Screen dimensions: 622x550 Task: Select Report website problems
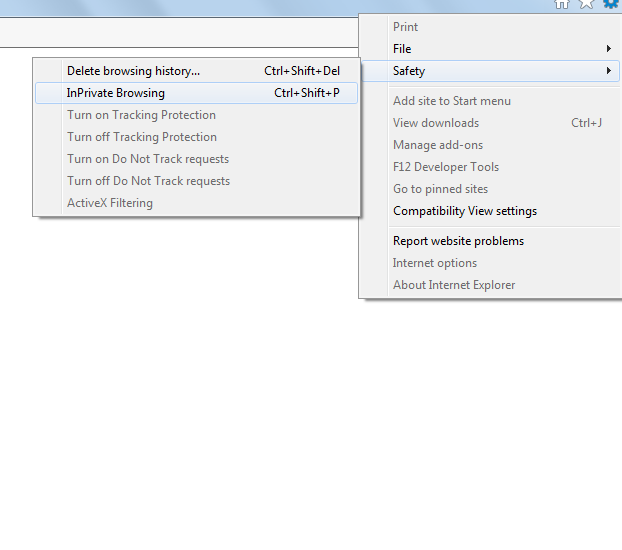(458, 241)
